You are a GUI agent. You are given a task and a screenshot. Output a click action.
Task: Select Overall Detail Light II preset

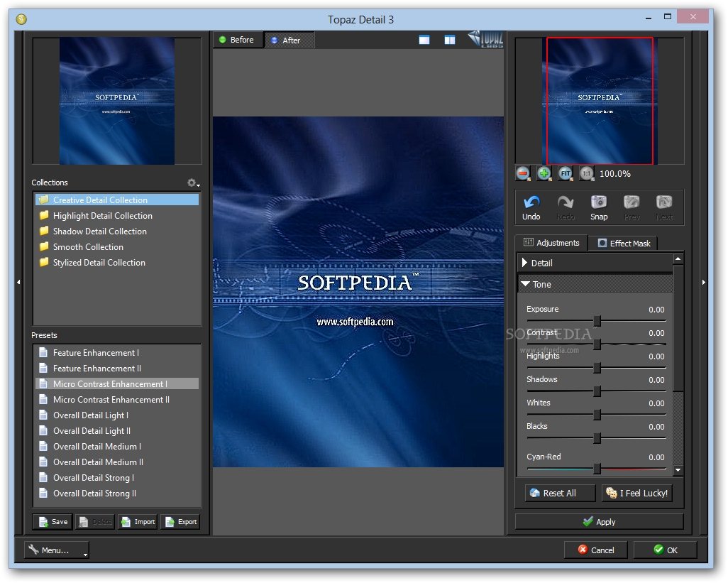click(x=117, y=430)
